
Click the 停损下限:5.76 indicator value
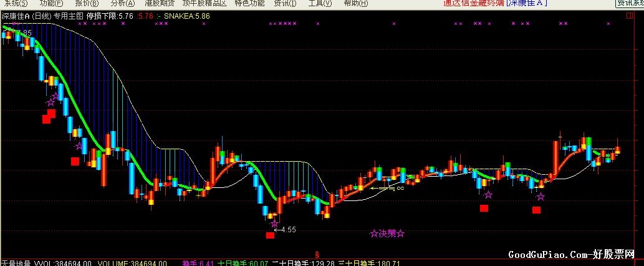tap(110, 16)
